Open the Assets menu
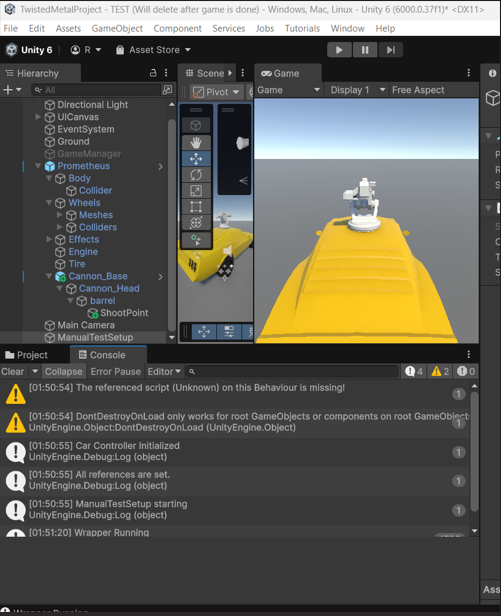This screenshot has height=616, width=501. click(68, 28)
